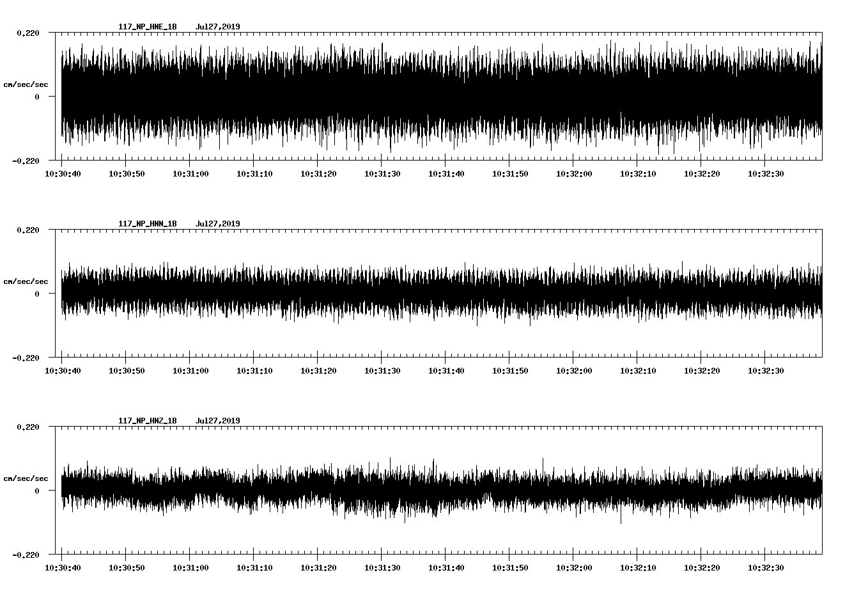
Task: Click the Jul27,2019 date above the HNE plot
Action: point(217,27)
